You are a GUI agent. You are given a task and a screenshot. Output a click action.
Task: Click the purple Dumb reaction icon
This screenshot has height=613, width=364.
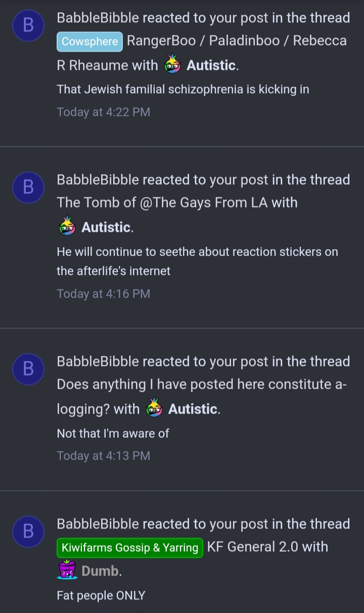(x=67, y=570)
